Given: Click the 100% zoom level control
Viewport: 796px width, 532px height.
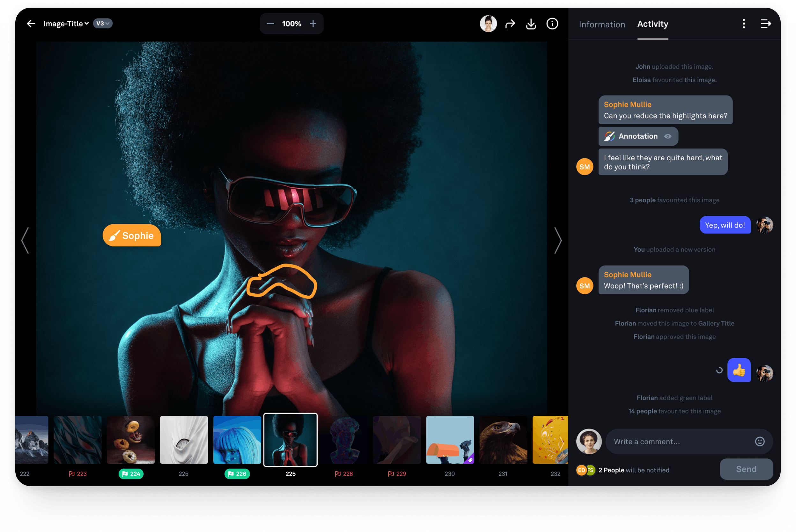Looking at the screenshot, I should (x=291, y=23).
